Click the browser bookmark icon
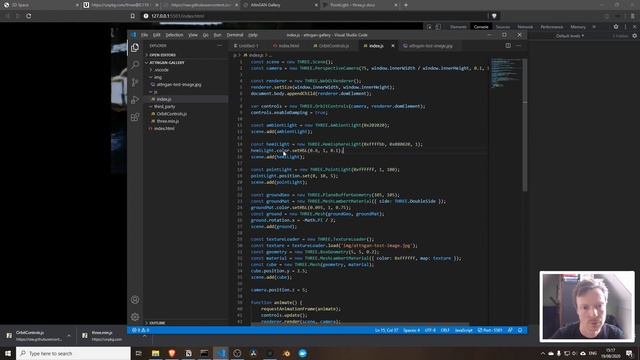The height and width of the screenshot is (360, 640). click(x=133, y=16)
